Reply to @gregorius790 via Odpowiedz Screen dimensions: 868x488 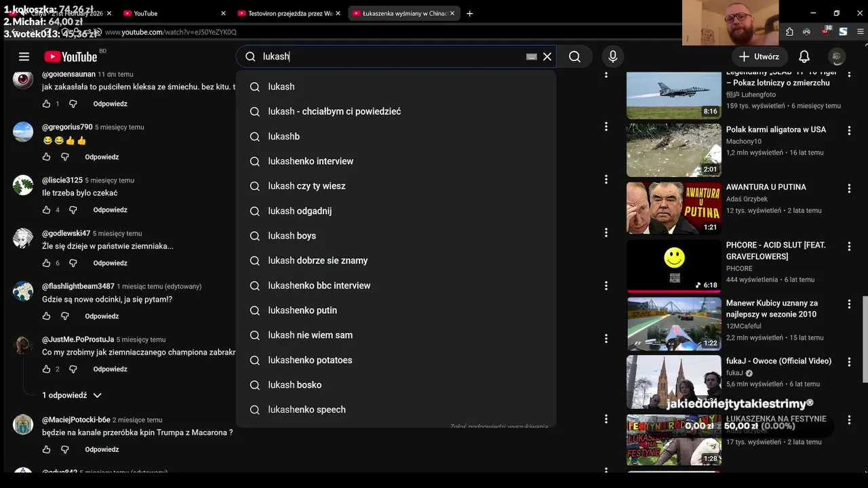[102, 157]
